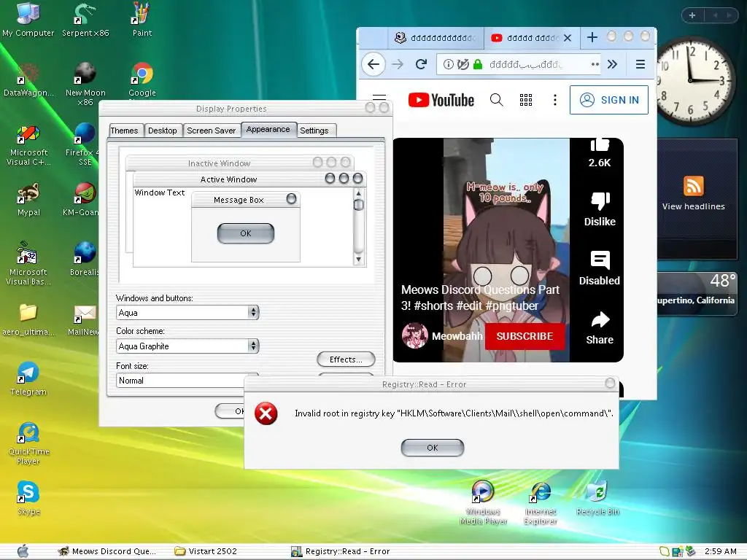Open Microsoft Visual Basic shortcut
This screenshot has width=747, height=560.
point(28,263)
